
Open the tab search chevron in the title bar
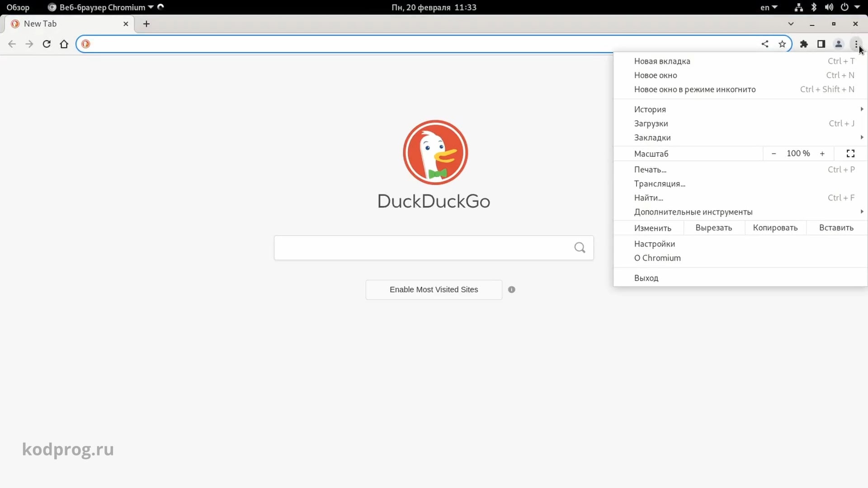791,24
